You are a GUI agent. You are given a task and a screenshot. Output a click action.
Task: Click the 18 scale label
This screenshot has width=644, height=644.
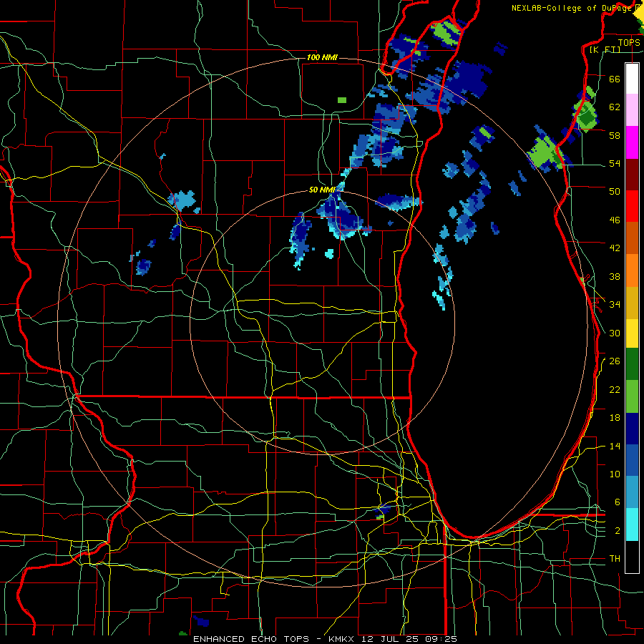615,418
